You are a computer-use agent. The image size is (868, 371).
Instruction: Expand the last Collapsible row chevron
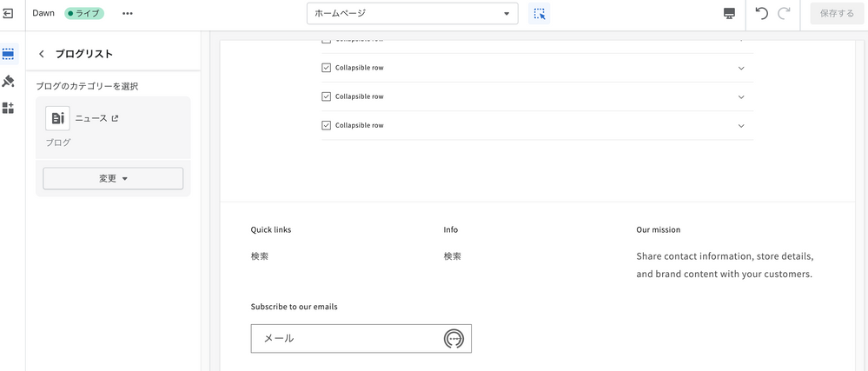(x=741, y=125)
